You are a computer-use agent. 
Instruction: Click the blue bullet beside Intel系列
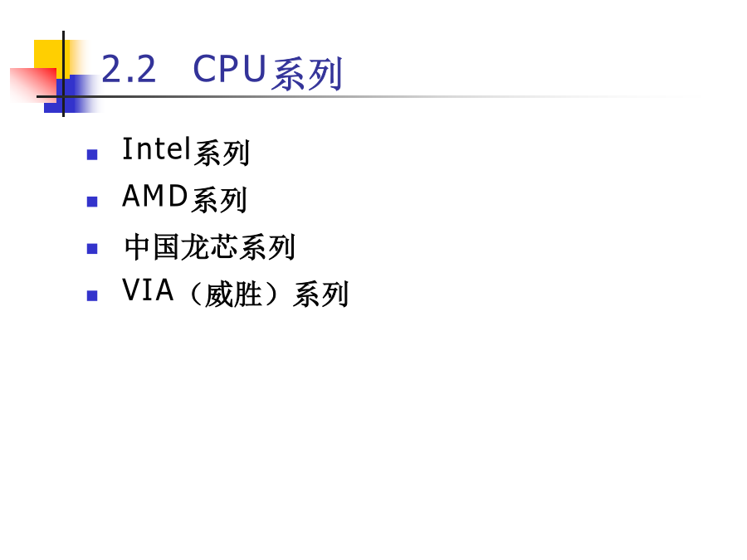click(92, 155)
